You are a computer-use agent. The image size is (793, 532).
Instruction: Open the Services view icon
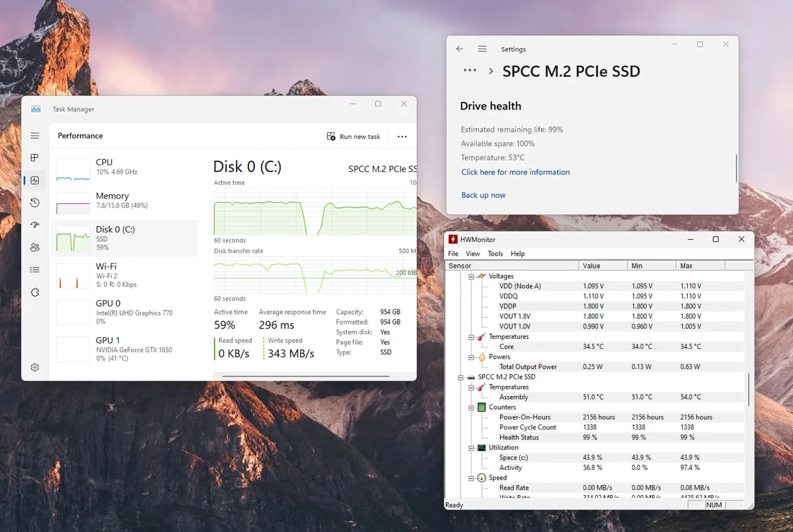(x=34, y=292)
